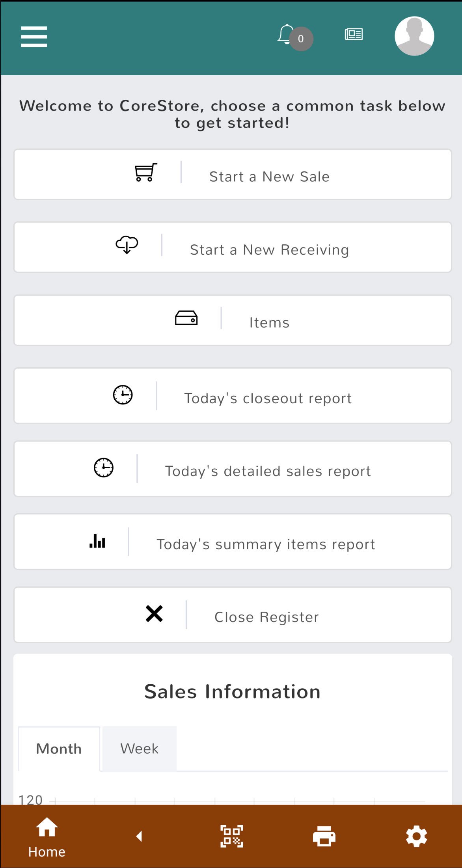Click the shopping cart icon
Viewport: 462px width, 868px height.
coord(146,172)
